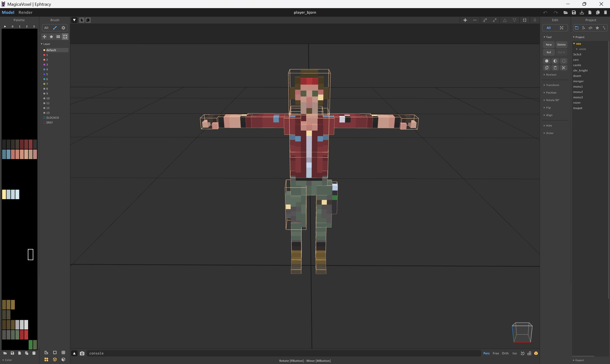Image resolution: width=610 pixels, height=364 pixels.
Task: Click the camera screenshot icon beside console
Action: point(82,354)
